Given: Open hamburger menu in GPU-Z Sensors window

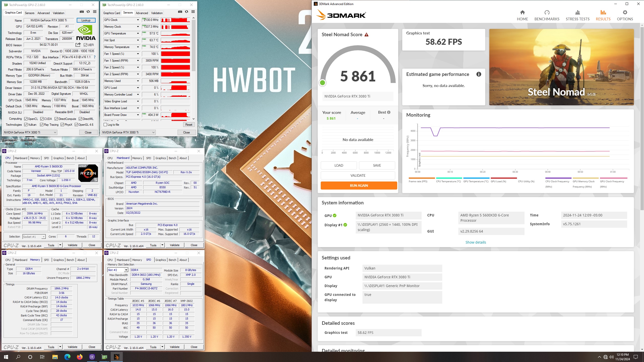Looking at the screenshot, I should click(193, 12).
